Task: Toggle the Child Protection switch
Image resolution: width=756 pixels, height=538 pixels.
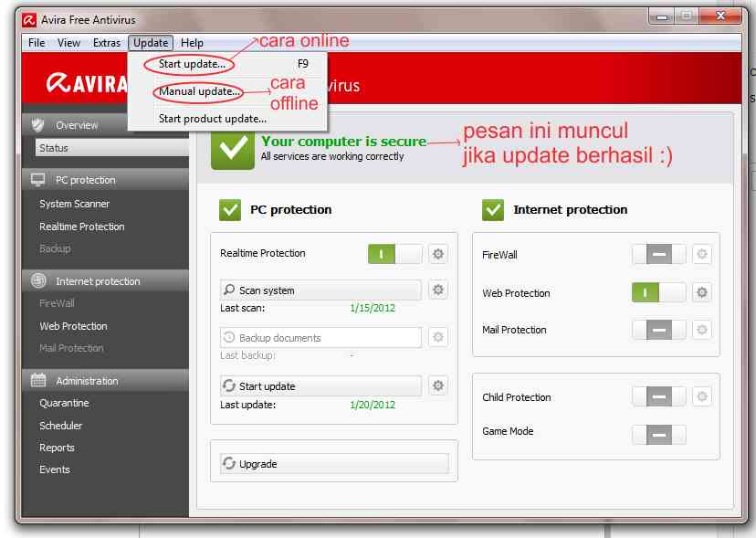Action: pyautogui.click(x=658, y=396)
